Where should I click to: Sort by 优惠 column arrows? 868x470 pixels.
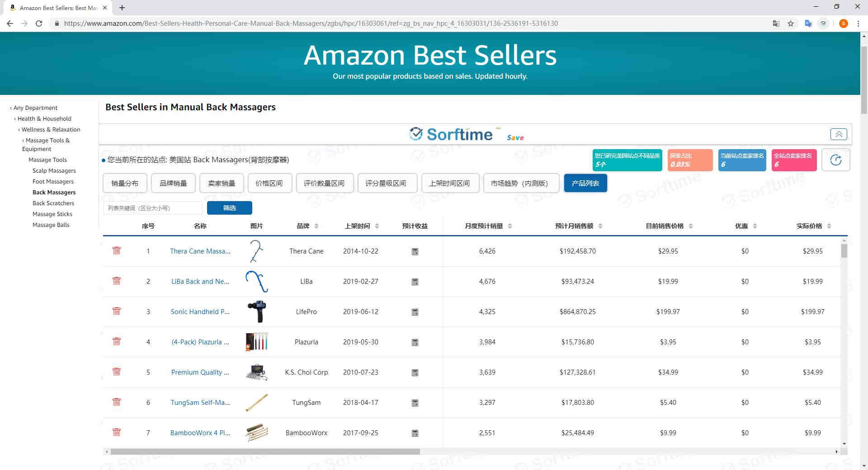tap(755, 226)
